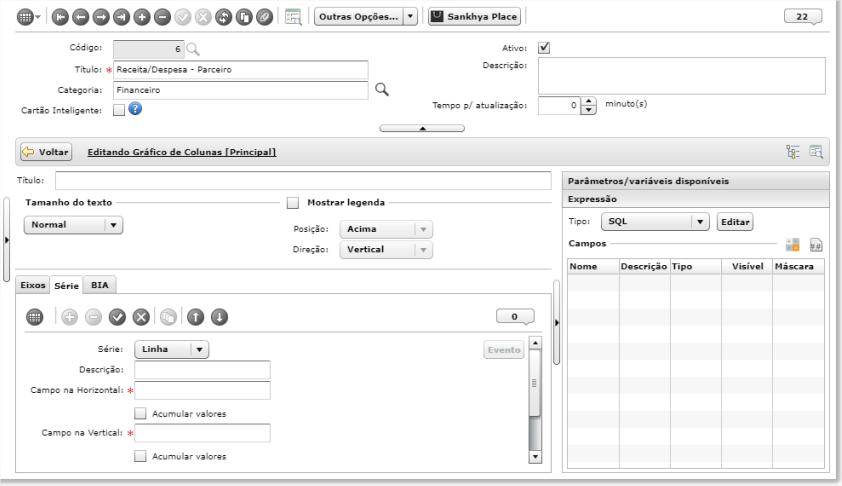The height and width of the screenshot is (486, 842).
Task: Focus Campo na Horizontal field
Action: click(x=202, y=390)
